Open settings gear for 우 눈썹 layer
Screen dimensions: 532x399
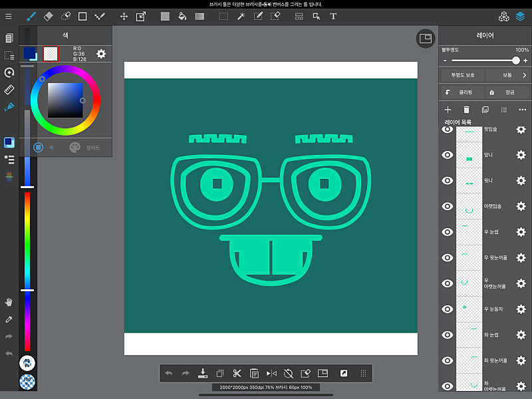521,232
